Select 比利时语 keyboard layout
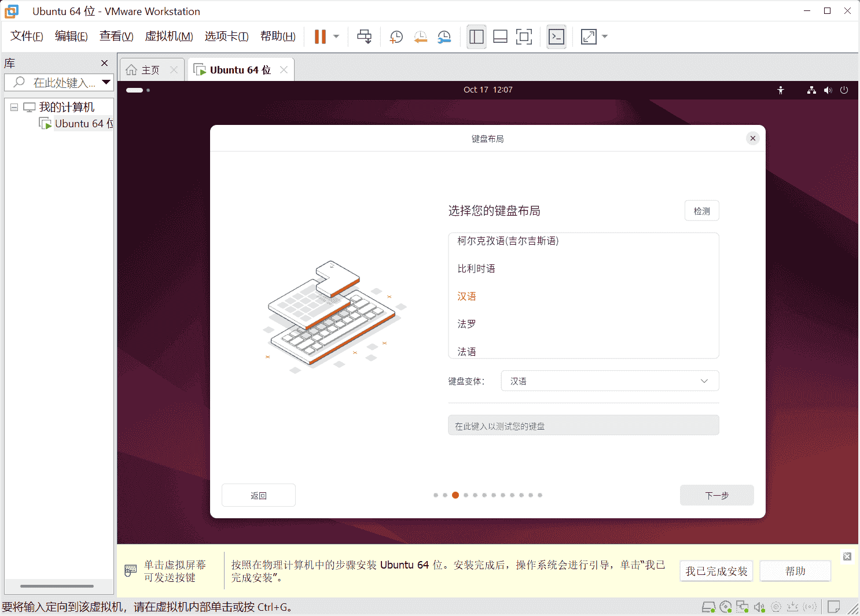Screen dimensions: 860x616 click(583, 268)
